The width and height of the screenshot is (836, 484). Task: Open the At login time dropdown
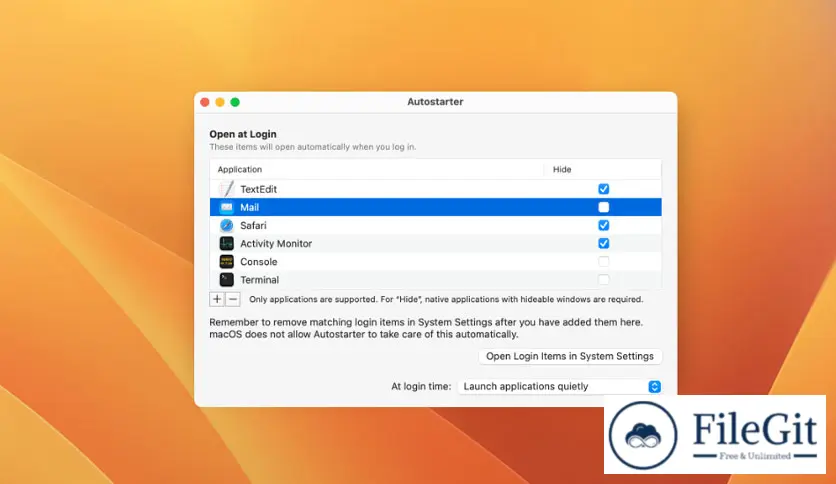pos(559,386)
